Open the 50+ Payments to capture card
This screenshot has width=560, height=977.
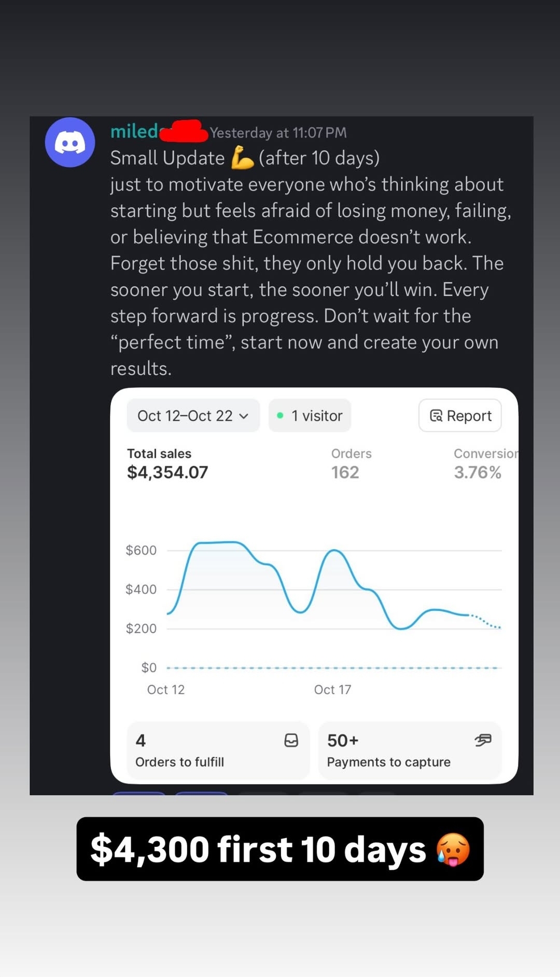coord(410,750)
